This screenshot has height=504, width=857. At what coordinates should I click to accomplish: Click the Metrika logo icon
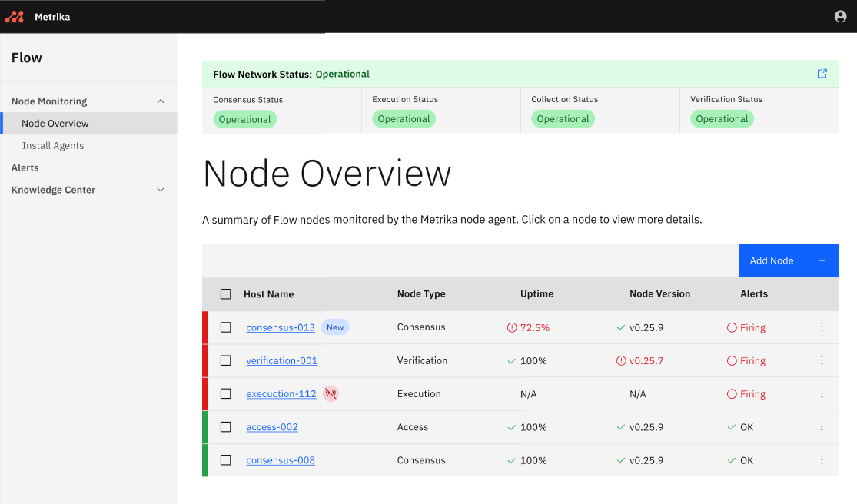[x=14, y=15]
